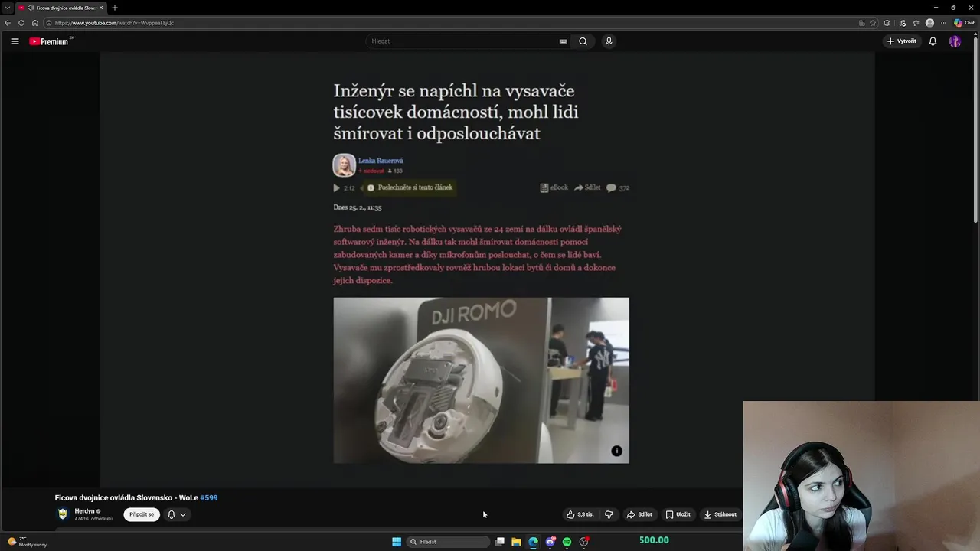Open Task View on the taskbar

coord(499,542)
